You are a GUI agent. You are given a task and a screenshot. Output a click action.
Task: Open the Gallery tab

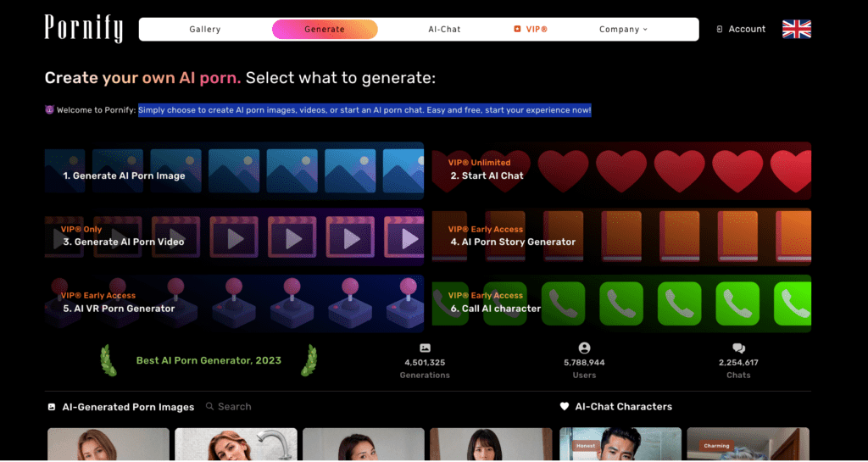tap(205, 30)
